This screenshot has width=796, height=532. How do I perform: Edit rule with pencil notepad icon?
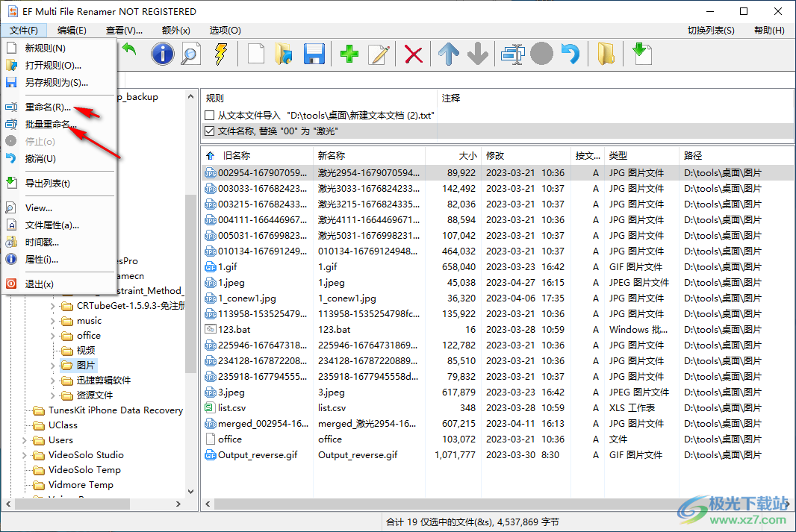[379, 54]
